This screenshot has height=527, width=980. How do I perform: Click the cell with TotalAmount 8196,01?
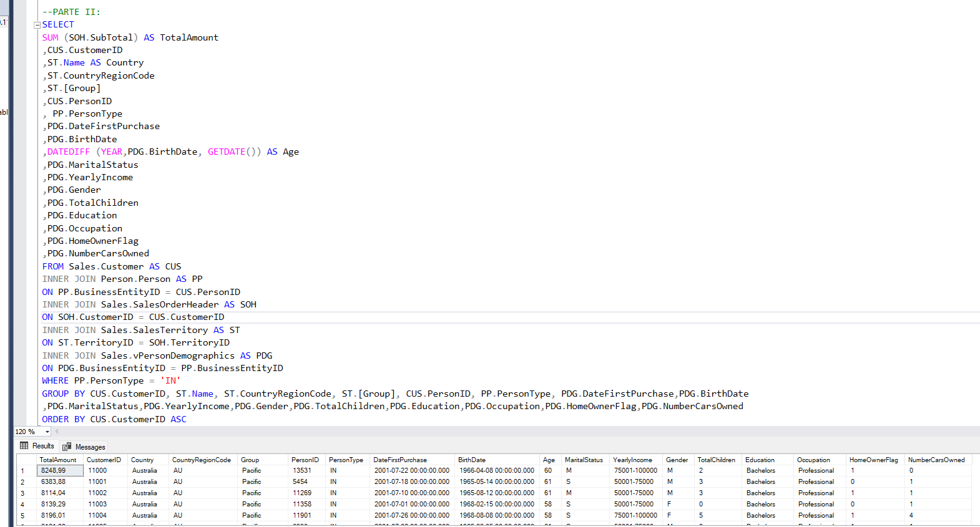pyautogui.click(x=60, y=516)
